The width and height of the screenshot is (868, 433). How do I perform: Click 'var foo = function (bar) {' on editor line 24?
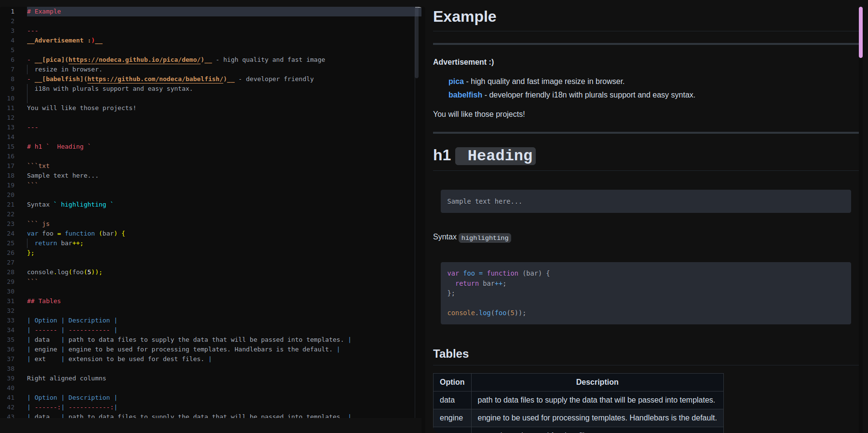point(76,234)
